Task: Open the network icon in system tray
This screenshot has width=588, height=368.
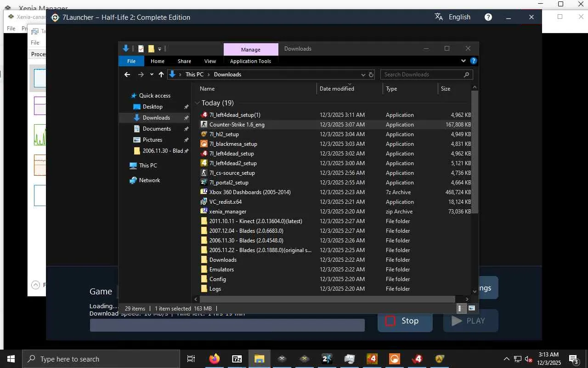Action: pos(518,359)
